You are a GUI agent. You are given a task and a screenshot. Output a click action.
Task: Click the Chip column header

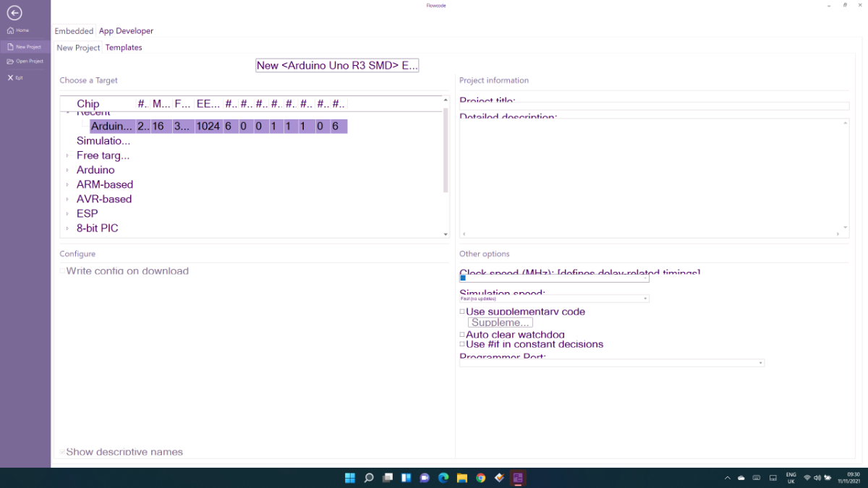coord(88,104)
